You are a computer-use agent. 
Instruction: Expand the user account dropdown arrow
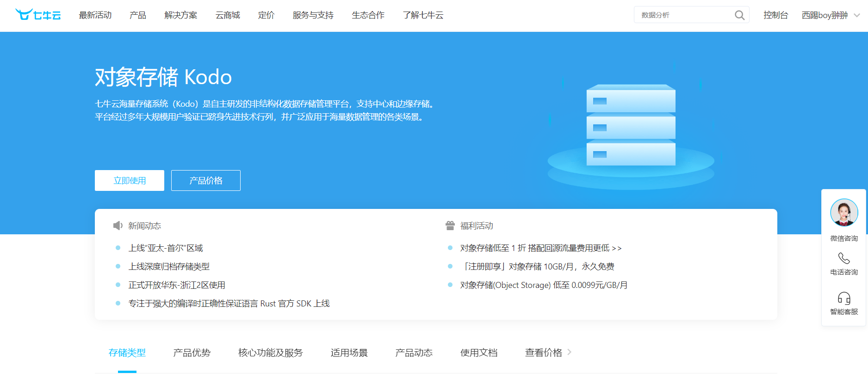[x=857, y=15]
